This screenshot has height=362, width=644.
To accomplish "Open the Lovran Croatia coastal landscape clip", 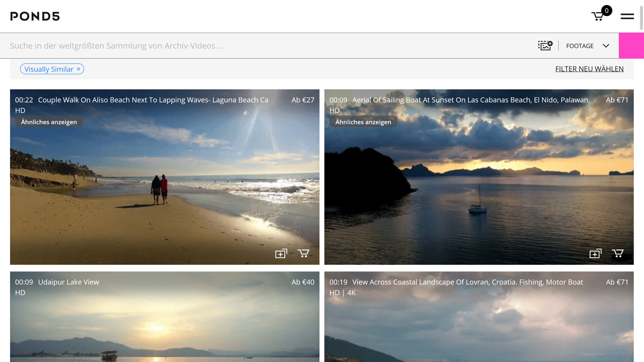I will click(x=479, y=326).
